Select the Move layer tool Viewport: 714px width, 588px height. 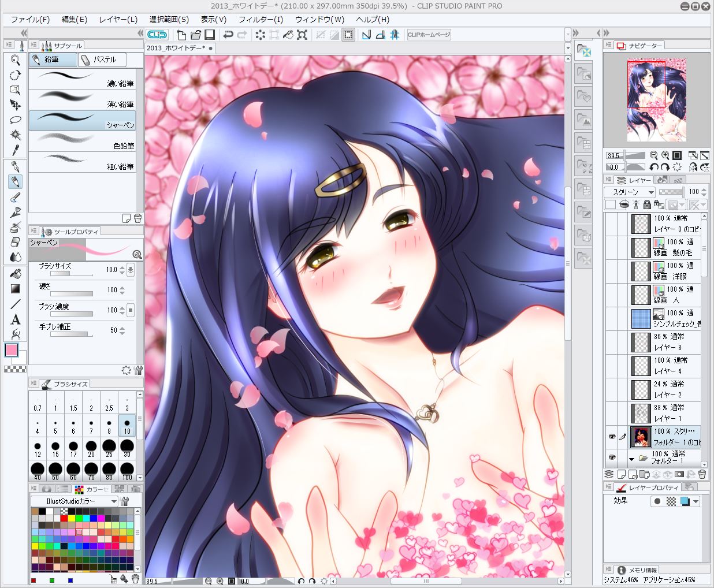tap(16, 105)
